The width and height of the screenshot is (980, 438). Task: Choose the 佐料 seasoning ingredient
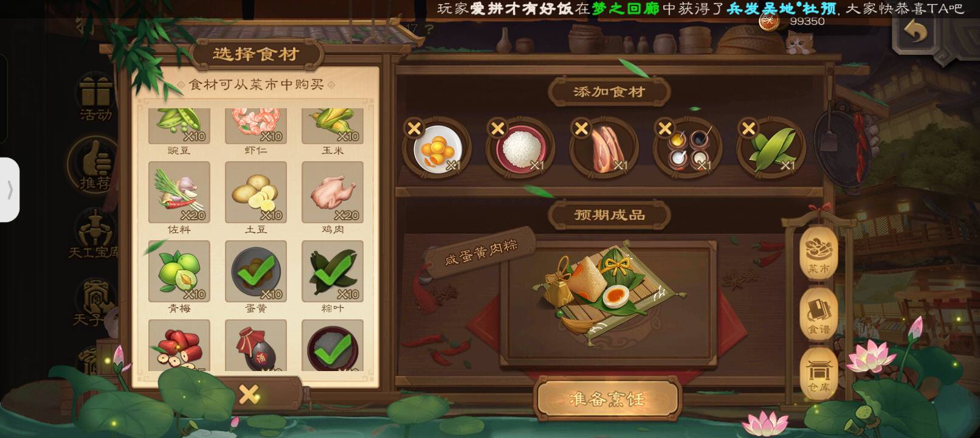click(179, 192)
